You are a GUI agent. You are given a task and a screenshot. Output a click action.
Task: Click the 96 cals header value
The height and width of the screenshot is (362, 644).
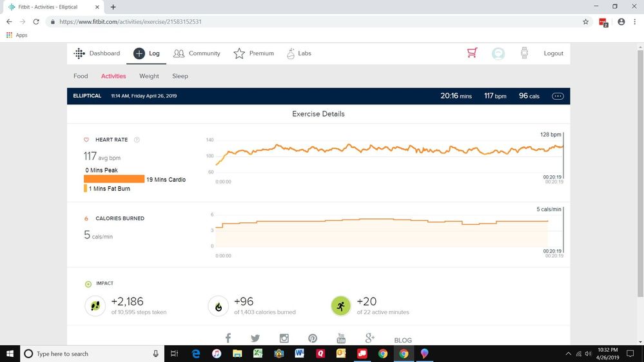click(529, 95)
